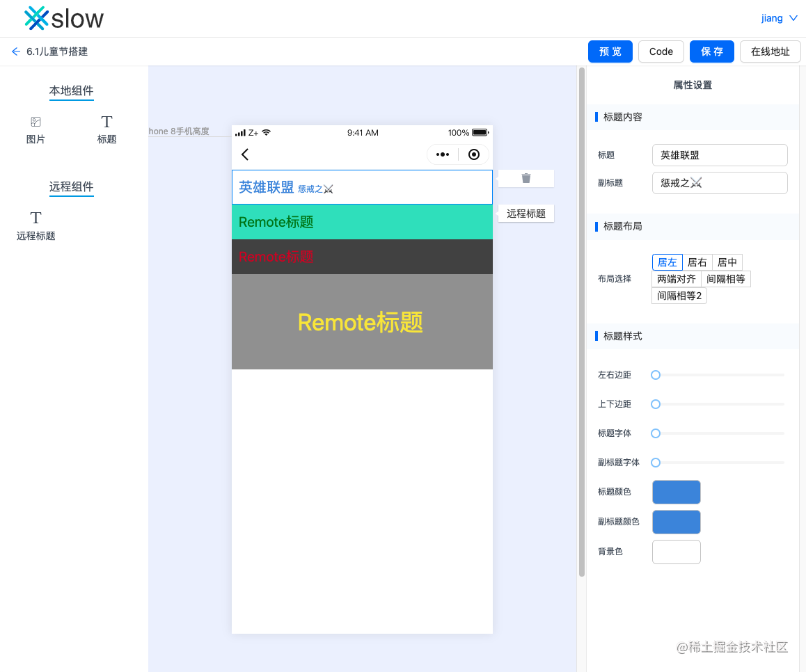Open the 标题颜色 color swatch
Viewport: 806px width, 672px height.
(x=676, y=493)
